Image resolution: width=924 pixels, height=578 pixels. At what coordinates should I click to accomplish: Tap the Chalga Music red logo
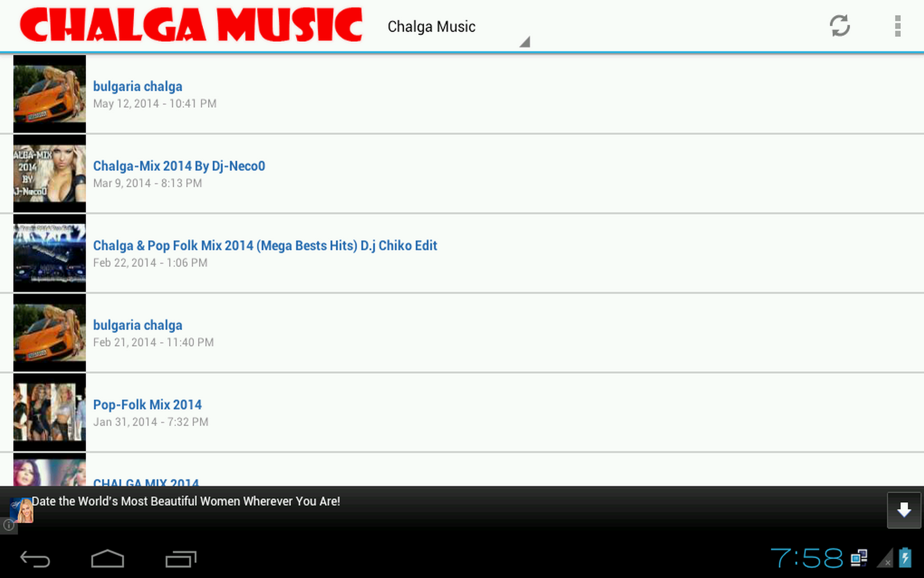(191, 25)
